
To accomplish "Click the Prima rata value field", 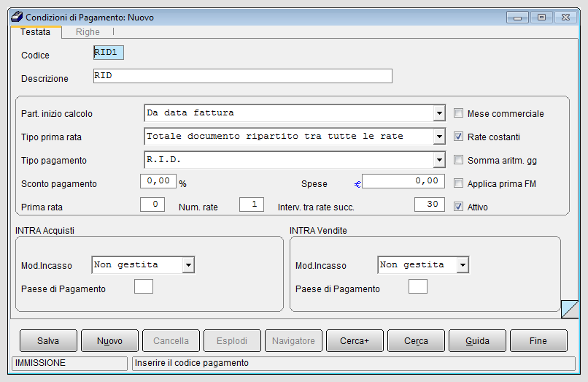I will point(152,205).
